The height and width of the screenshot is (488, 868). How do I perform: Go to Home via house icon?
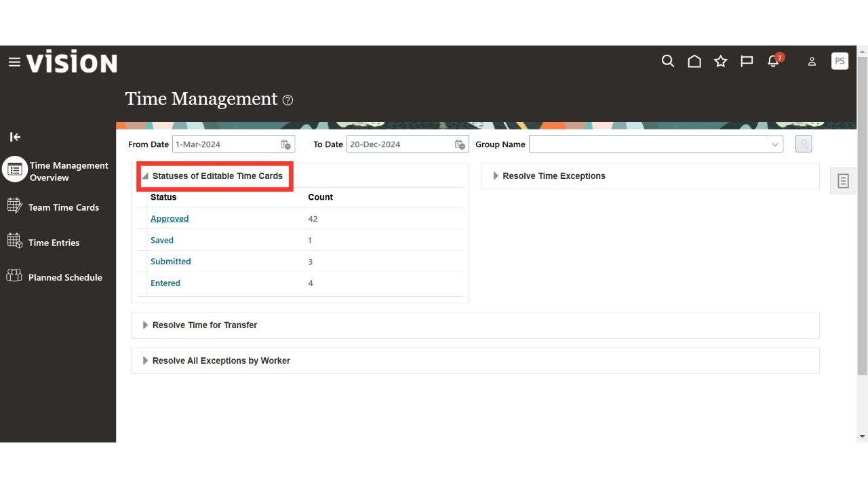[694, 62]
